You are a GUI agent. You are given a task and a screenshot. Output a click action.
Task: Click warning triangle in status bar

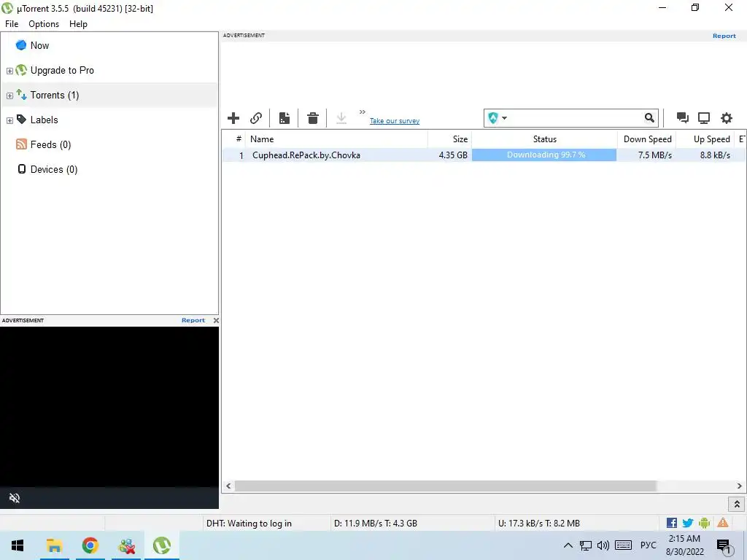723,523
